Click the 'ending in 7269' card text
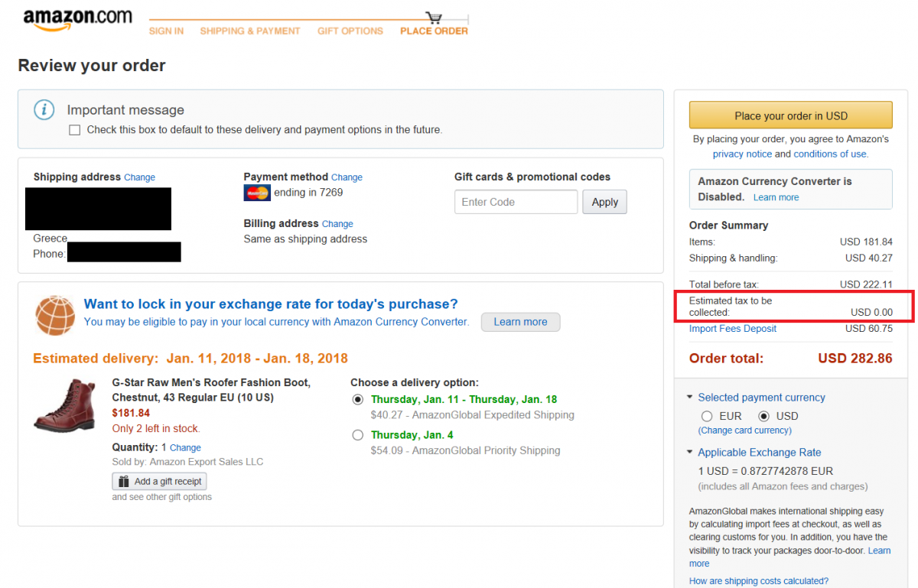Image resolution: width=918 pixels, height=588 pixels. pos(308,193)
